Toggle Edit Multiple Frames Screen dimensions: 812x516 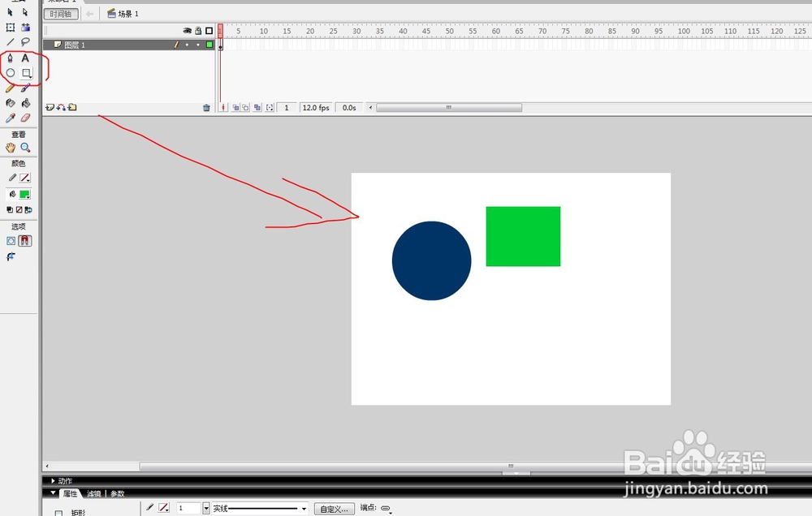click(x=257, y=108)
